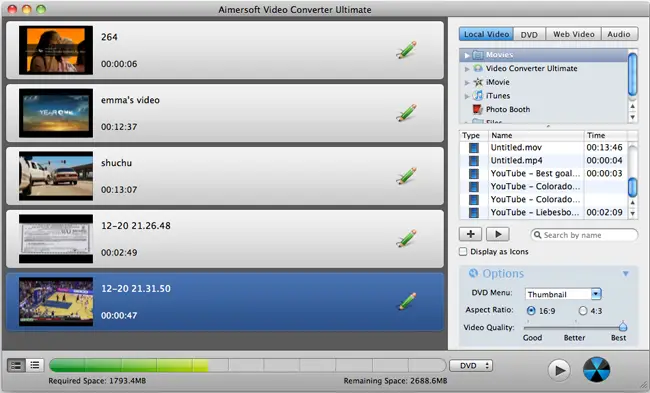Play the selected media browser file
650x393 pixels.
pos(498,234)
